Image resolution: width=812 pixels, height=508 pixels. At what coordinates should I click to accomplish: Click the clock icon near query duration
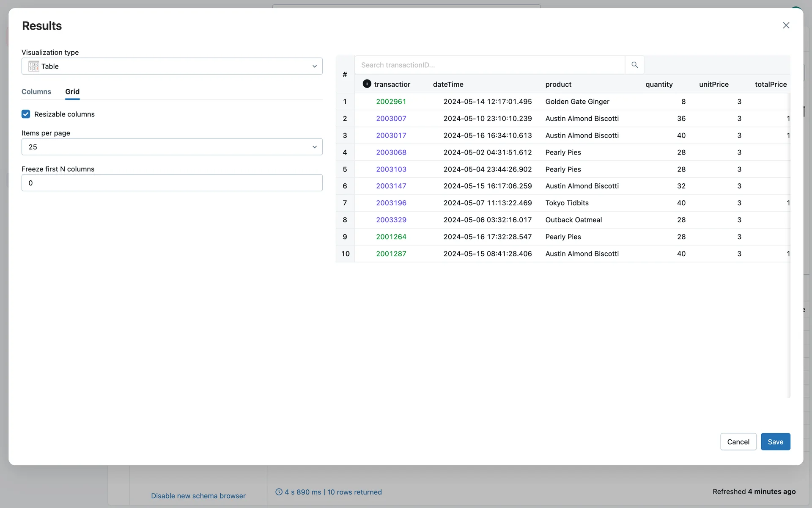[x=279, y=492]
